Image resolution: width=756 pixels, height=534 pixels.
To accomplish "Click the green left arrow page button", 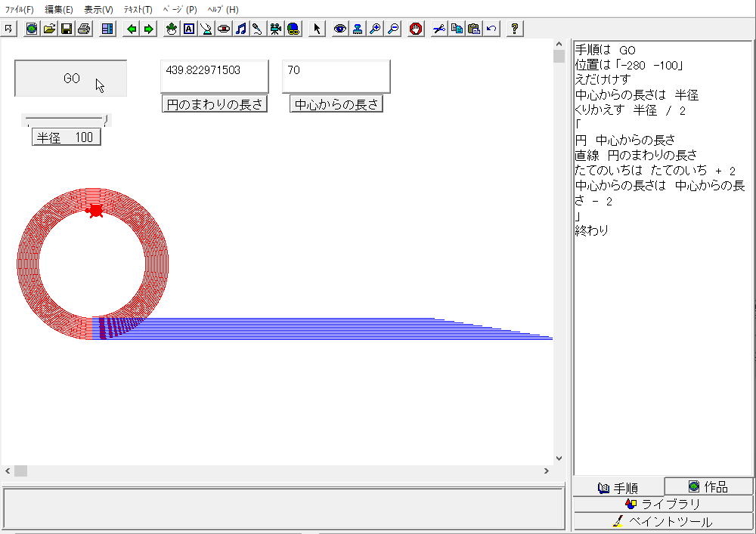I will tap(132, 29).
